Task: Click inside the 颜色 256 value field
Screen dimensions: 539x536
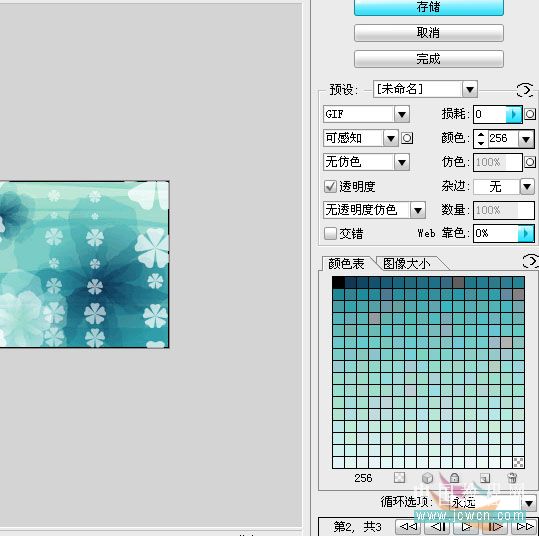Action: click(503, 139)
